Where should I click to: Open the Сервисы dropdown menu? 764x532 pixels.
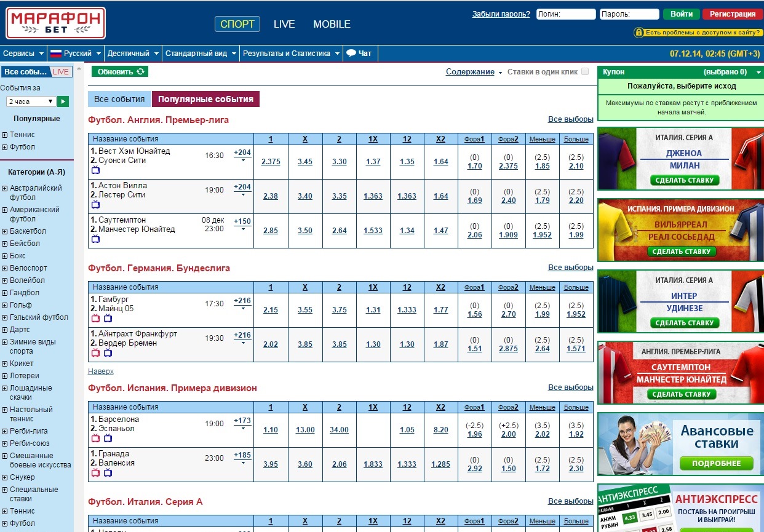[x=23, y=54]
